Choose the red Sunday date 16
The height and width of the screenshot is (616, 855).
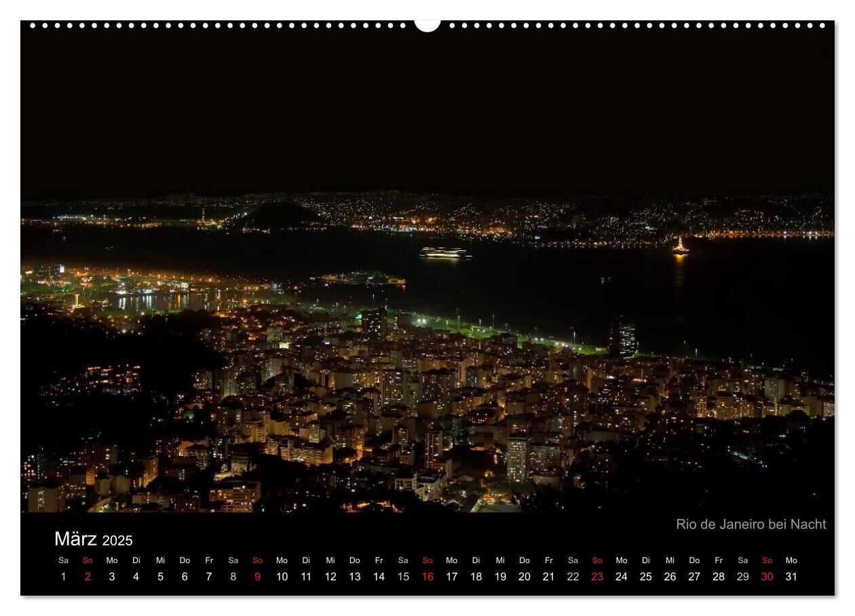[427, 577]
